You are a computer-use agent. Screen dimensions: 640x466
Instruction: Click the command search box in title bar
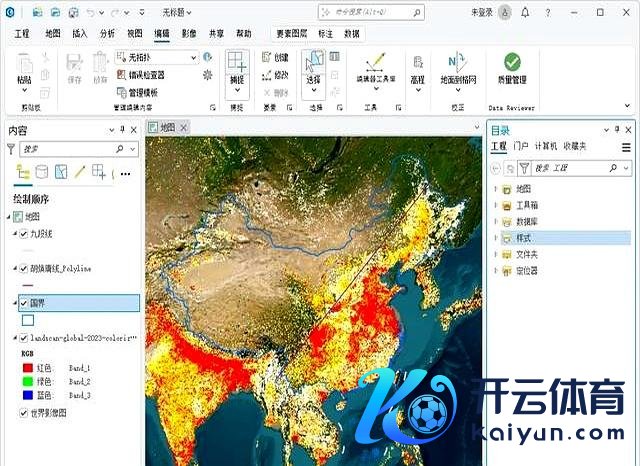point(395,13)
